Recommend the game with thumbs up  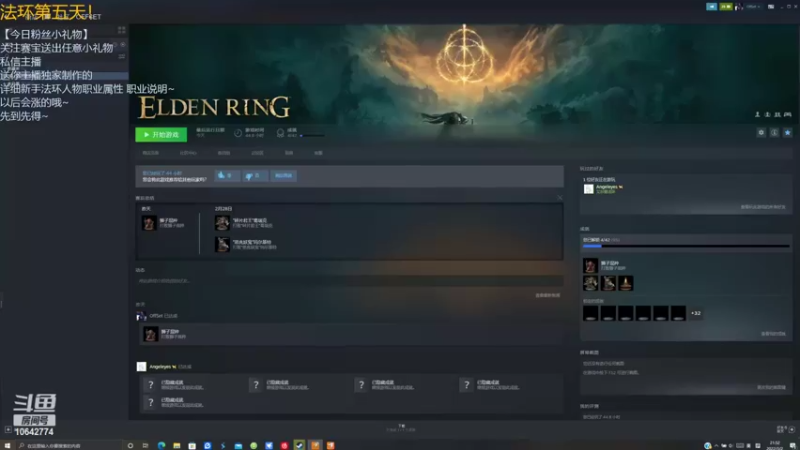227,176
